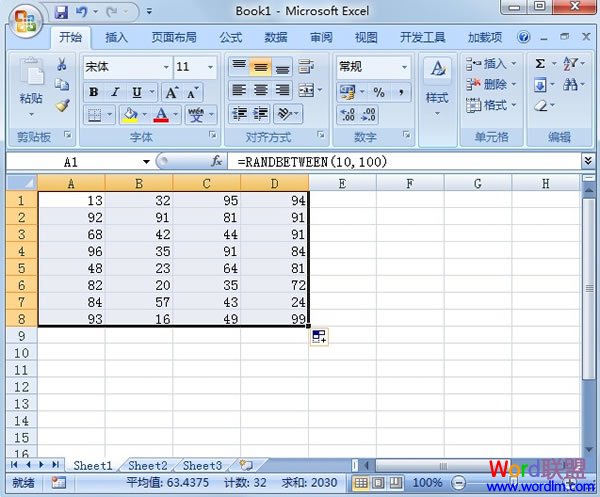Open Excel help question mark
Image resolution: width=600 pixels, height=497 pixels.
click(x=523, y=37)
